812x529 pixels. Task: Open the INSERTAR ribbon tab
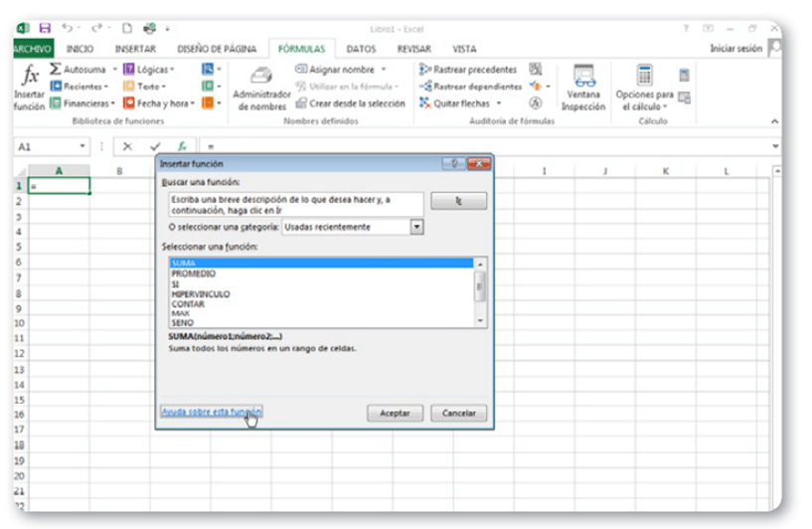coord(134,48)
